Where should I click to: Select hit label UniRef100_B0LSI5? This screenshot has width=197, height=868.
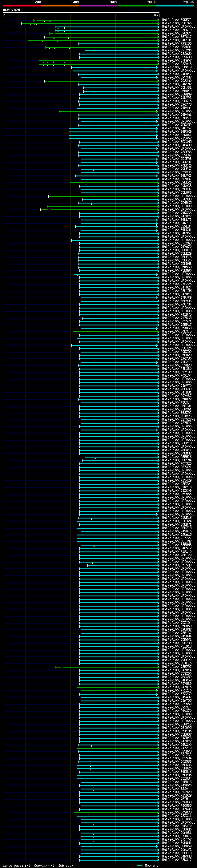[x=177, y=332]
